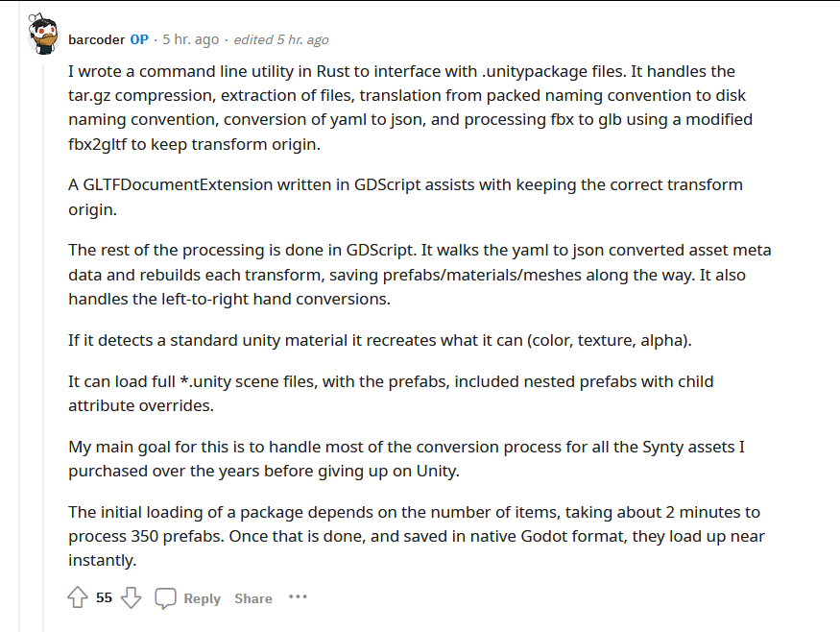Open barcoder's user profile link
This screenshot has height=632, width=840.
click(96, 39)
